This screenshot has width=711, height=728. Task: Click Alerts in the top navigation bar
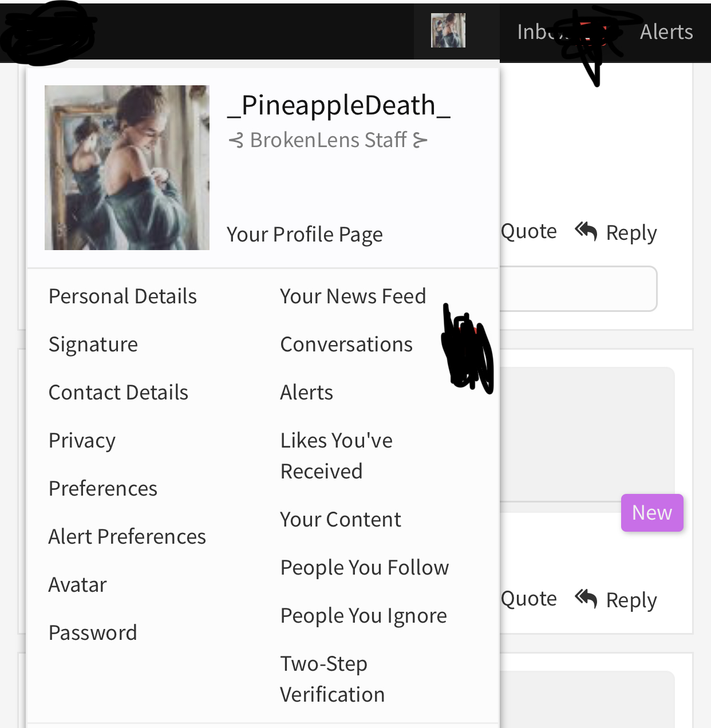pyautogui.click(x=666, y=32)
